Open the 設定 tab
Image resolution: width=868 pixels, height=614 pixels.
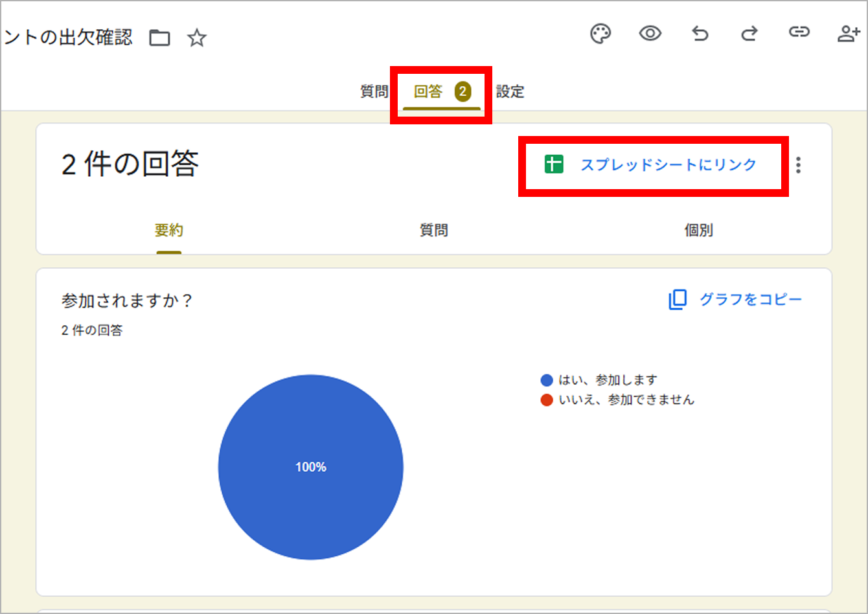pos(510,92)
